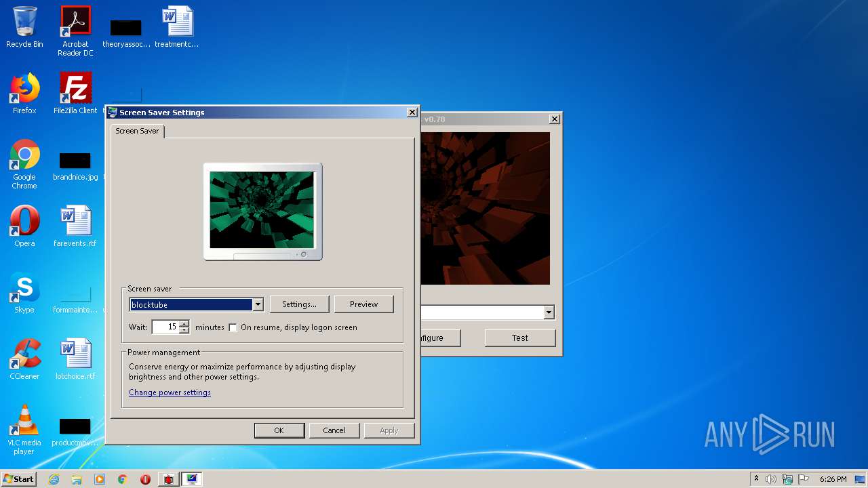The width and height of the screenshot is (868, 488).
Task: Click the 6:26 PM clock
Action: (833, 479)
